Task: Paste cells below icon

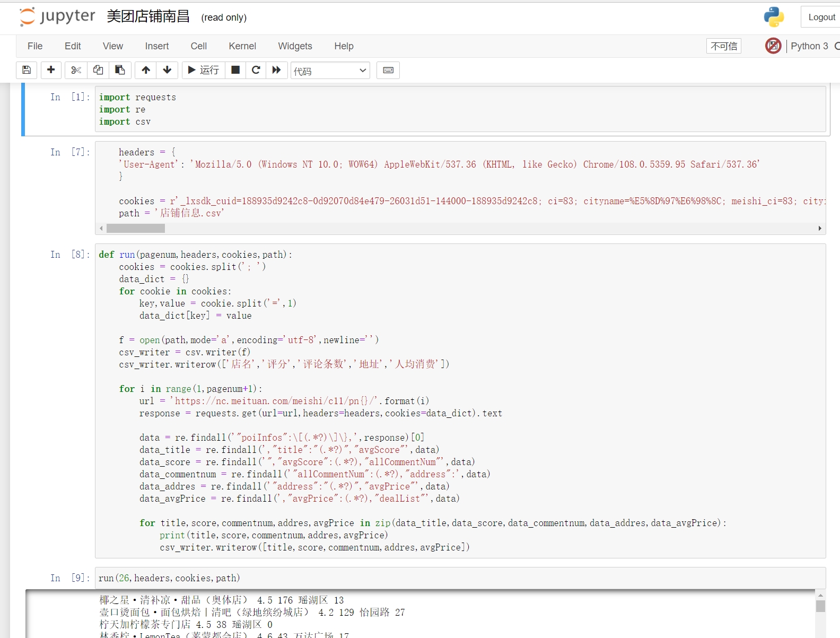Action: 120,70
